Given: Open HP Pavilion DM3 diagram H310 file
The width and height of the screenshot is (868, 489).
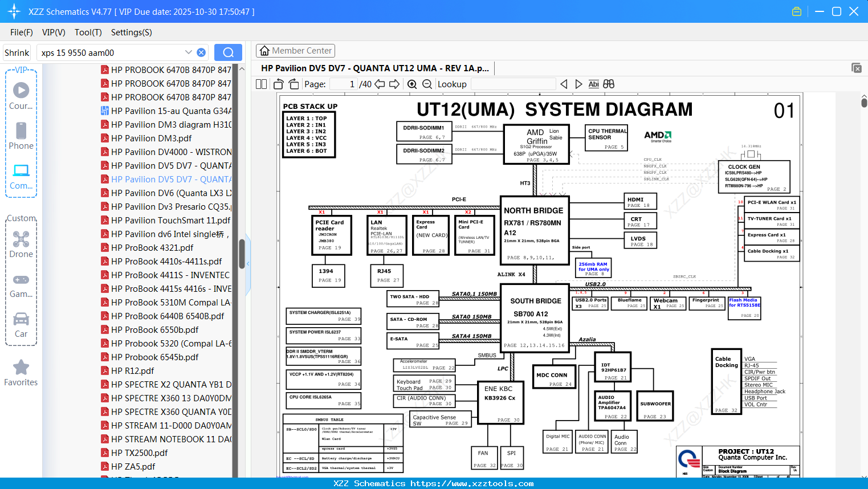Looking at the screenshot, I should click(166, 124).
